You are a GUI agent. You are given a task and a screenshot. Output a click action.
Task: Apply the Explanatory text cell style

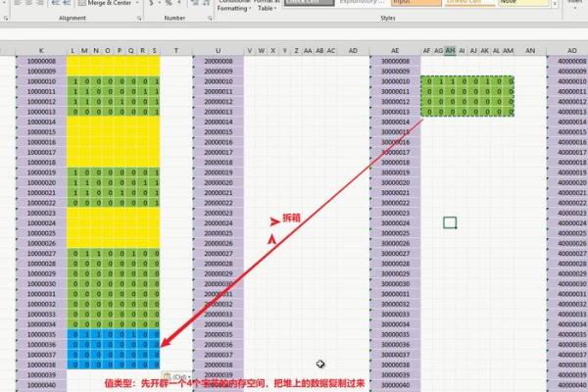[363, 3]
